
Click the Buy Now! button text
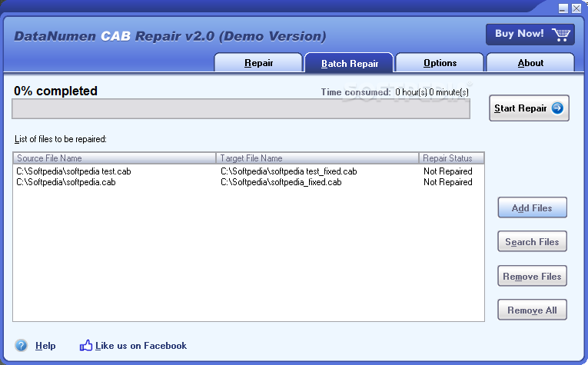(520, 33)
